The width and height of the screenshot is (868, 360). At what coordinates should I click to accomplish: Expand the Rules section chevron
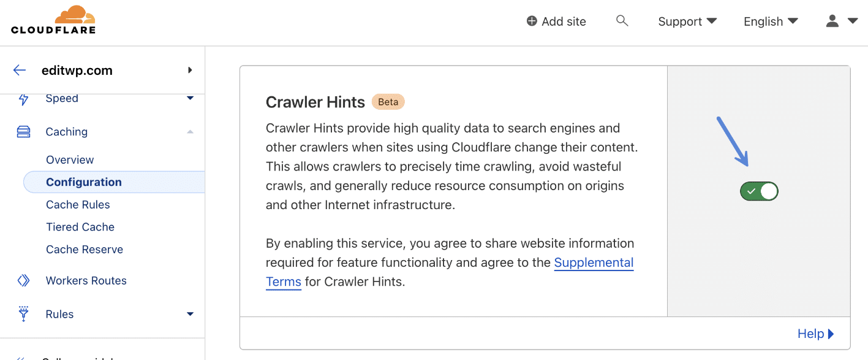pos(190,314)
